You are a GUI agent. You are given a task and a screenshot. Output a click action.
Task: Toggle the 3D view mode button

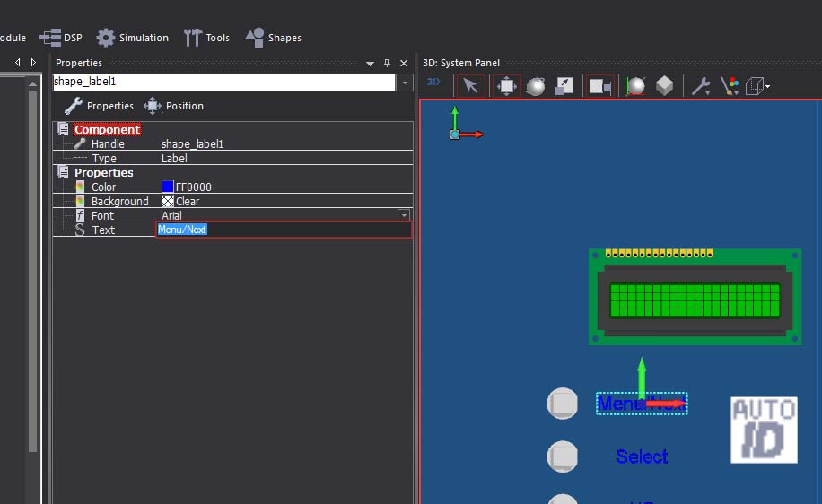pos(433,83)
